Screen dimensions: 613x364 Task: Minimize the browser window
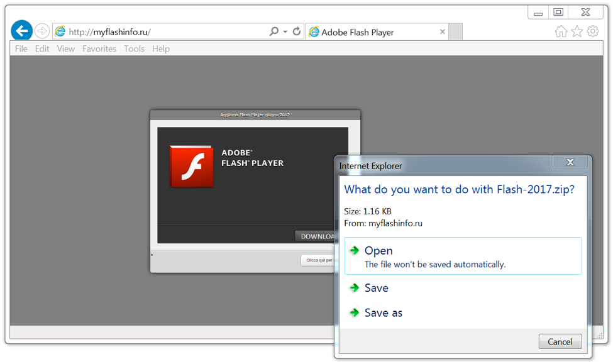click(x=538, y=13)
